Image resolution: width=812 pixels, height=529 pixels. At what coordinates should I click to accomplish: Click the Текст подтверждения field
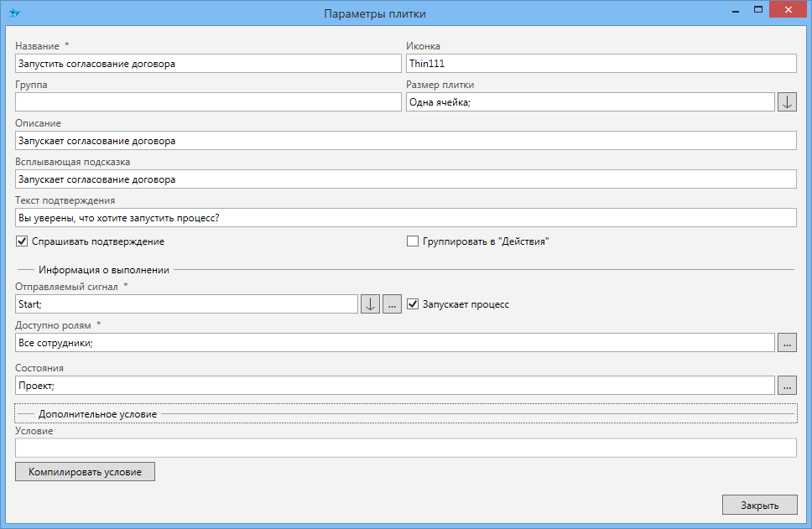405,218
